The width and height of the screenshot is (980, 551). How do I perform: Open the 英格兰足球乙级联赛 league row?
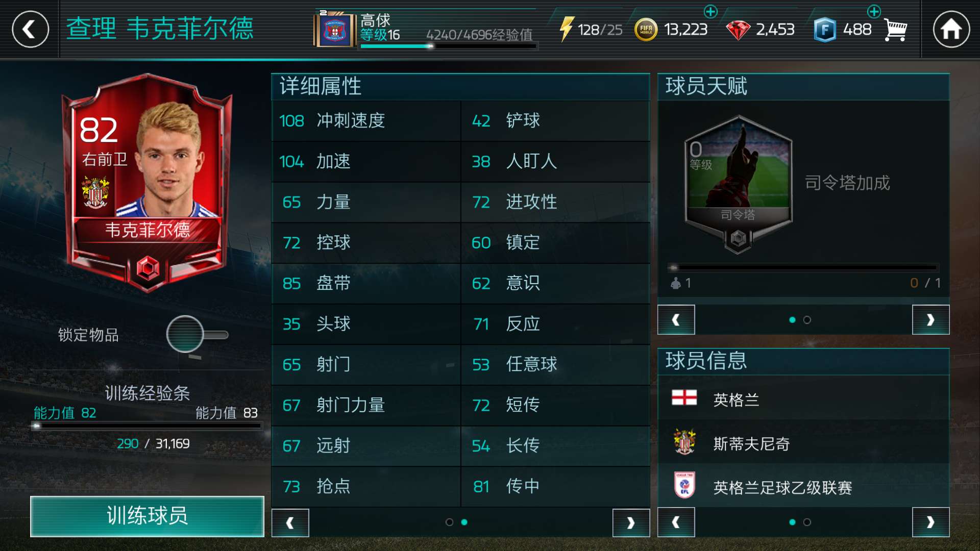(x=803, y=487)
